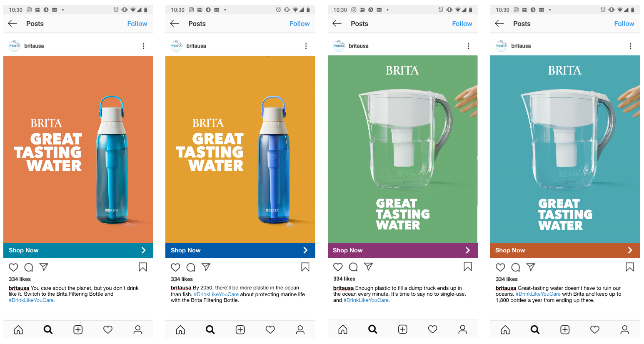Tap new post plus icon in second screen

pyautogui.click(x=240, y=330)
